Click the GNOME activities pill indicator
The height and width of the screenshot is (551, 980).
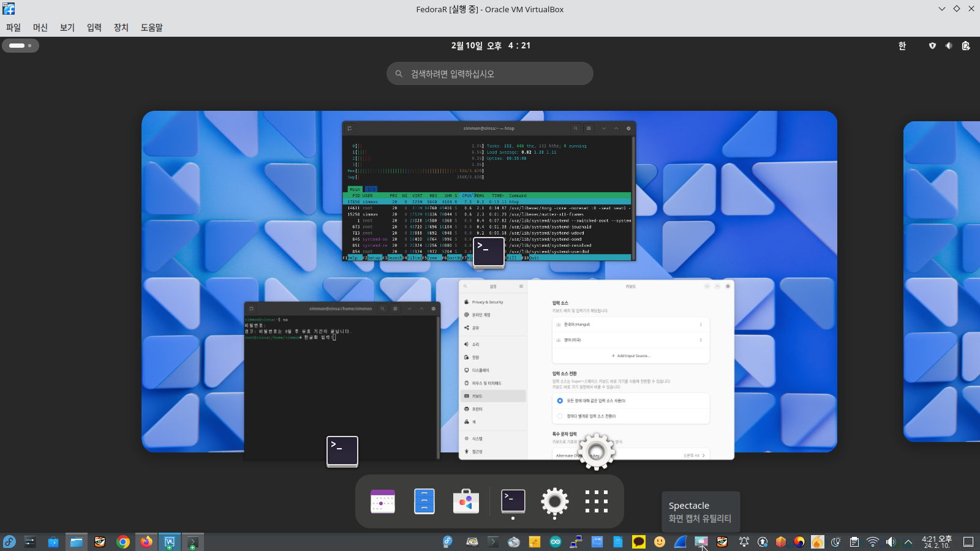pyautogui.click(x=20, y=45)
